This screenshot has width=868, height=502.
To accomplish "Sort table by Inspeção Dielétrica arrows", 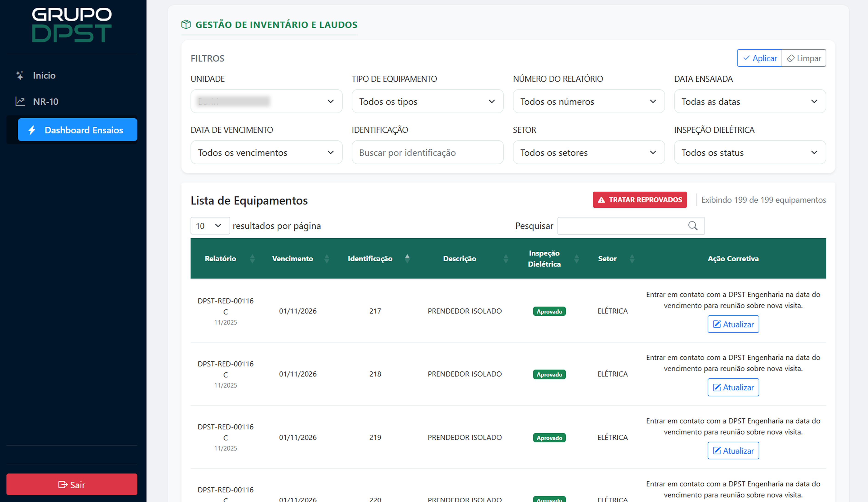I will 576,259.
